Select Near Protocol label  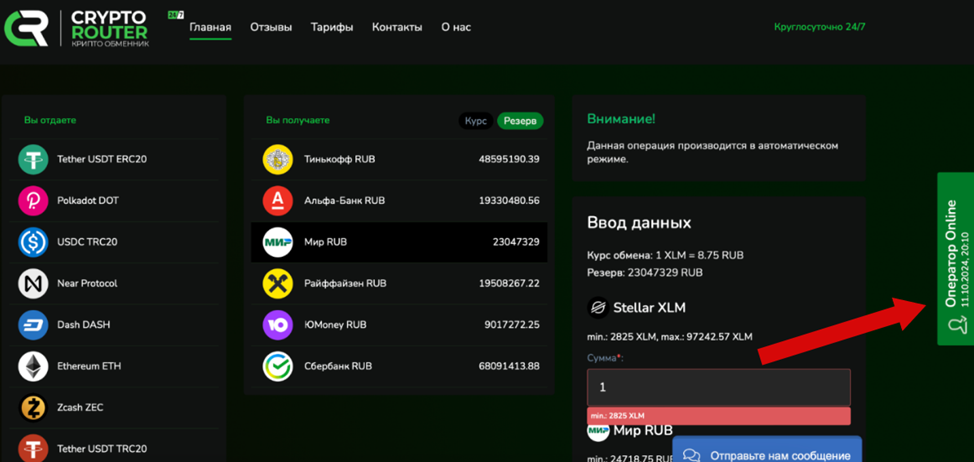tap(87, 283)
